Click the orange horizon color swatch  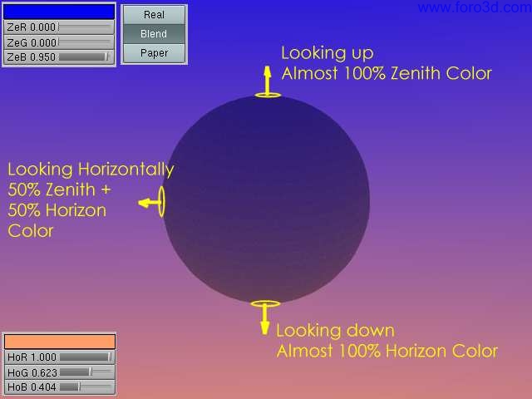pos(60,342)
